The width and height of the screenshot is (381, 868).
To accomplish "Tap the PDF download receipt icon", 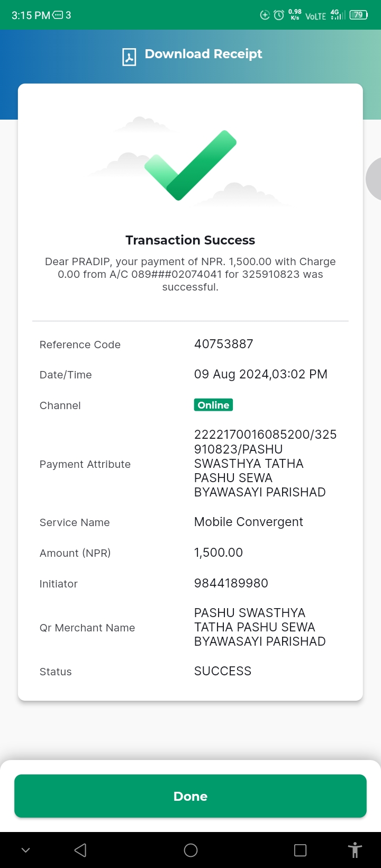I will pyautogui.click(x=129, y=57).
